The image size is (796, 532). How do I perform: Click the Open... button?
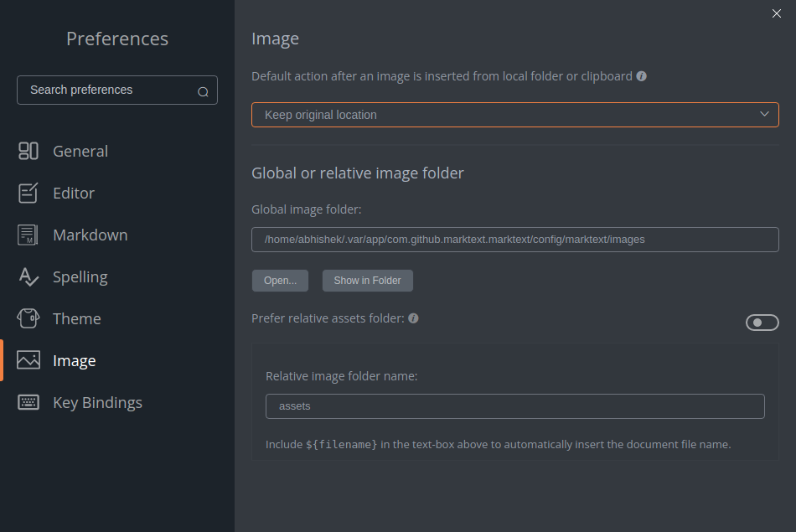[280, 280]
